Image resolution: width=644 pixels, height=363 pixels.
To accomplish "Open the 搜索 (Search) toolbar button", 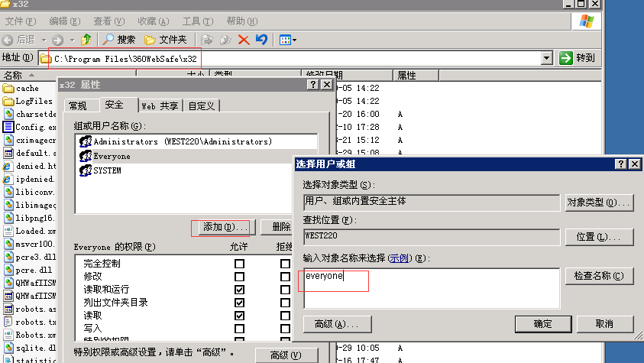I will pos(119,39).
